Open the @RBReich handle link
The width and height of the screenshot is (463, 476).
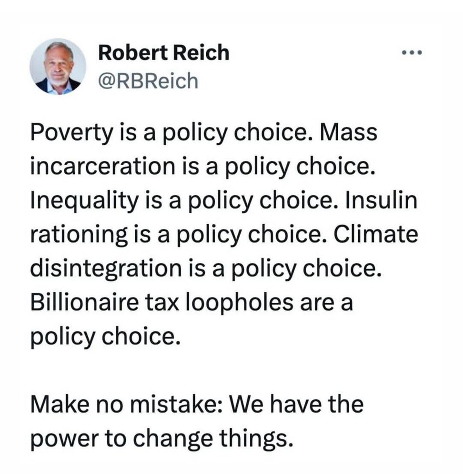tap(148, 81)
